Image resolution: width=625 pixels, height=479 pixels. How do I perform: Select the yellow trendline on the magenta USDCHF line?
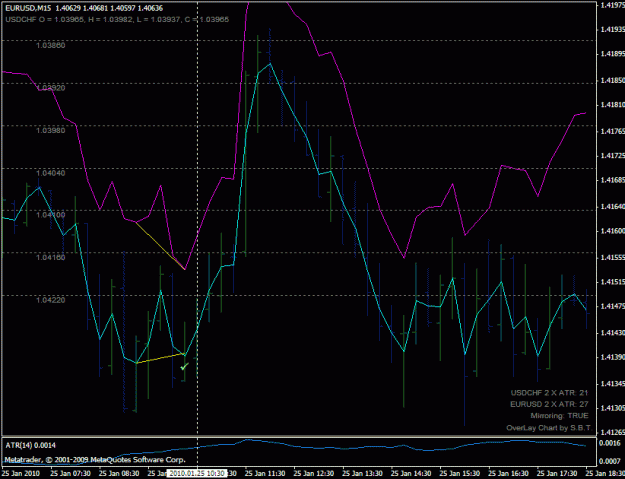160,246
